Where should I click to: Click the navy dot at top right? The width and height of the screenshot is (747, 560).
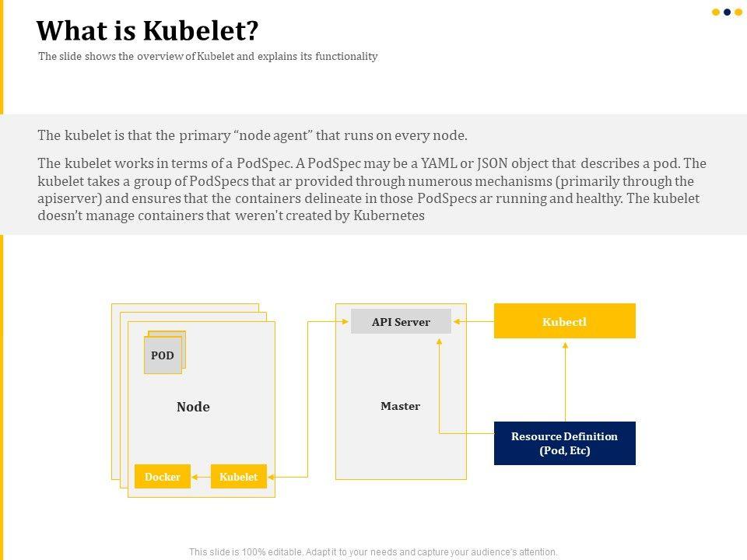[x=728, y=12]
